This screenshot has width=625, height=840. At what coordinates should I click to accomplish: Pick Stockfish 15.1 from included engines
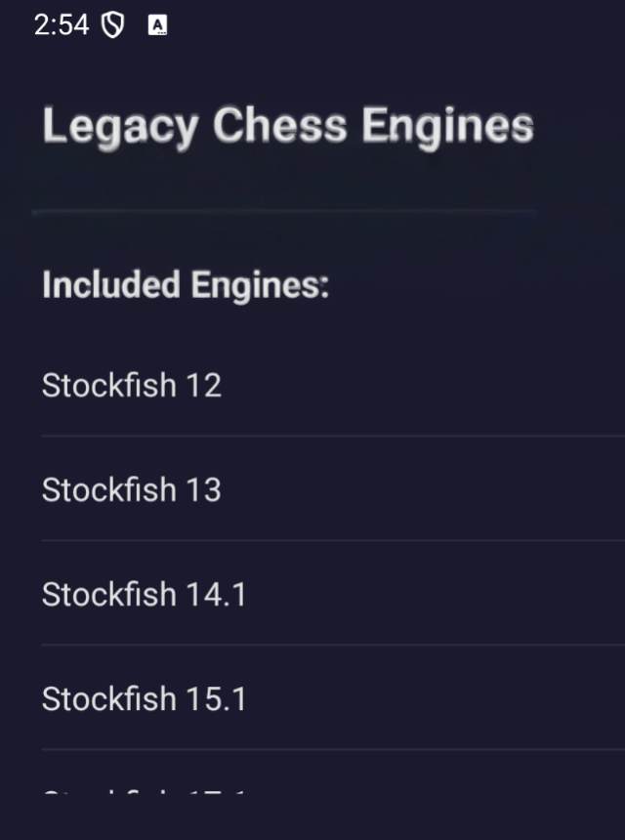(x=144, y=698)
